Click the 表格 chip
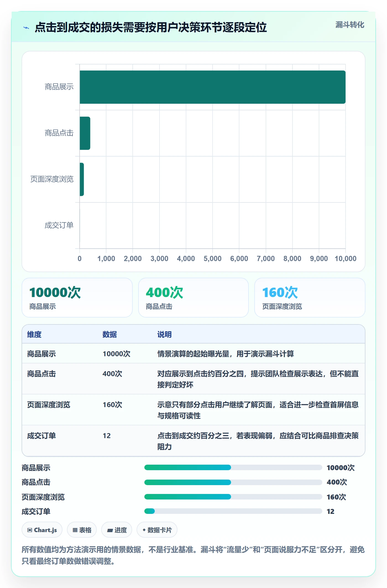387x588 pixels. (x=82, y=530)
